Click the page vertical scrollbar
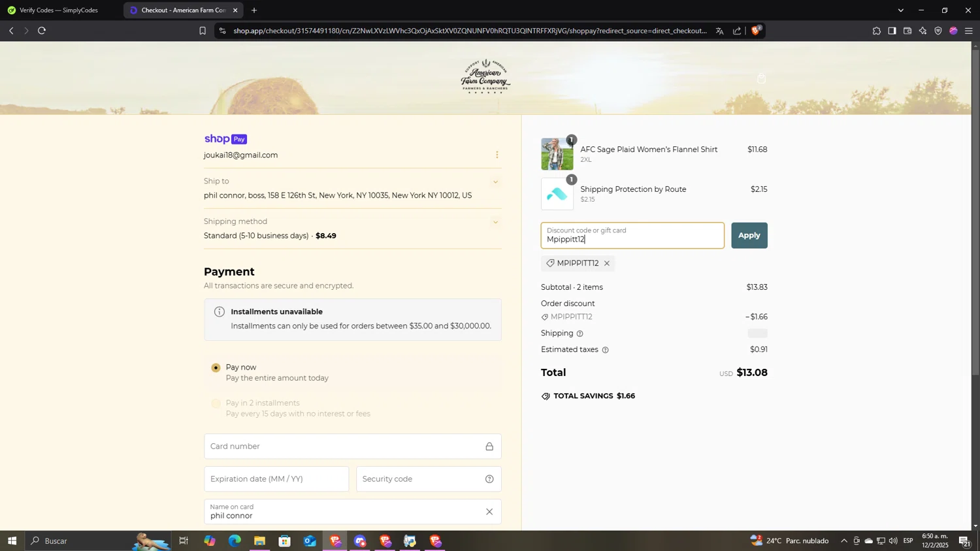The image size is (980, 551). 975,212
